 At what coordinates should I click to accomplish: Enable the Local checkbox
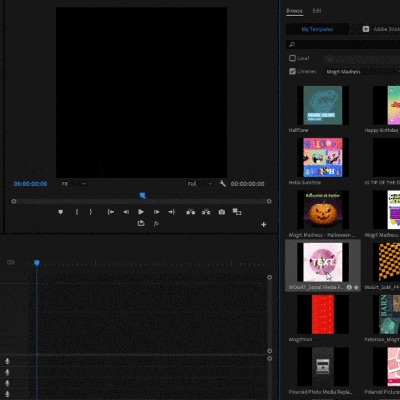point(292,58)
